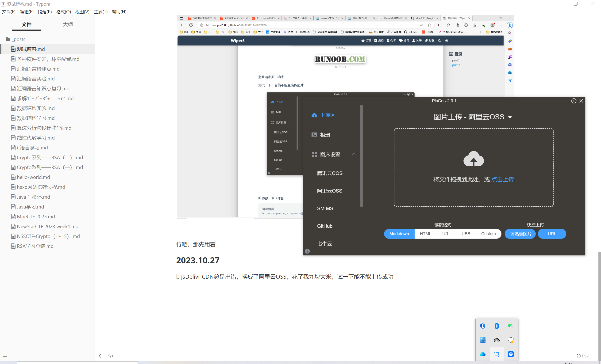This screenshot has width=601, height=364.
Task: Open the 视图(V) menu
Action: pos(82,12)
